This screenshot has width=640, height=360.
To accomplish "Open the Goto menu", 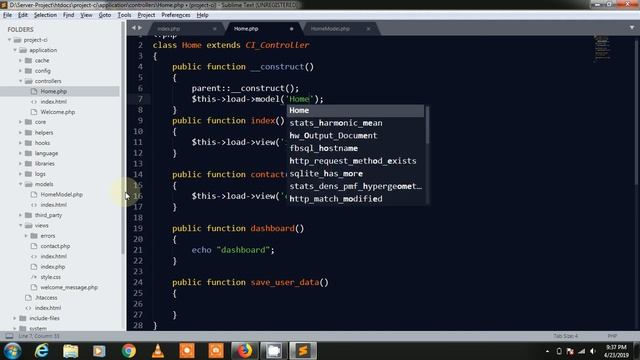I will click(105, 15).
